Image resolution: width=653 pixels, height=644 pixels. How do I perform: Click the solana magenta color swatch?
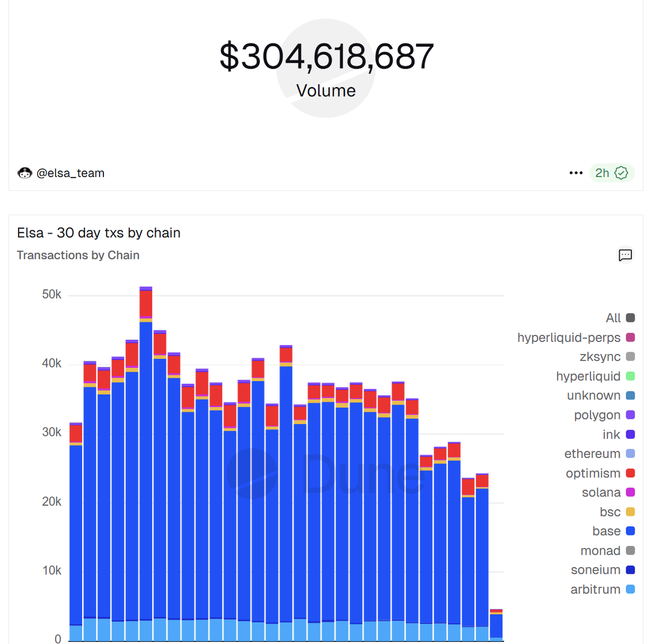pyautogui.click(x=630, y=492)
